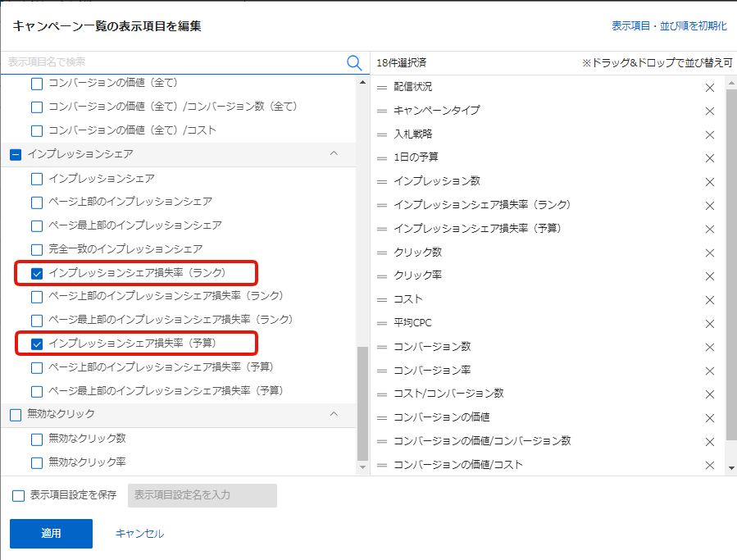Check 完全一致のインプレッションシェア checkbox
This screenshot has height=560, width=737.
(37, 250)
